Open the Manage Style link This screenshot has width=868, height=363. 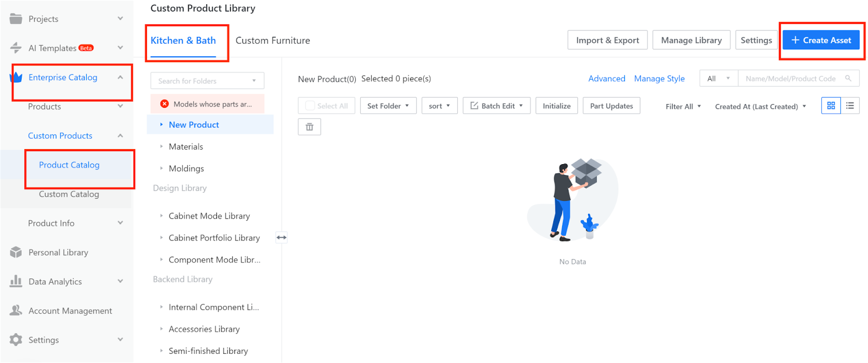click(659, 79)
